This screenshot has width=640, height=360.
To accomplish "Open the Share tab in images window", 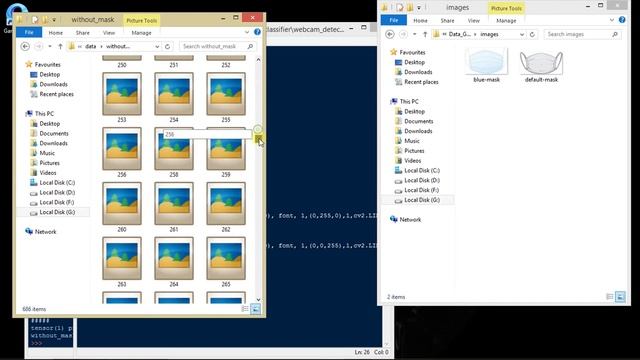I will (x=447, y=20).
